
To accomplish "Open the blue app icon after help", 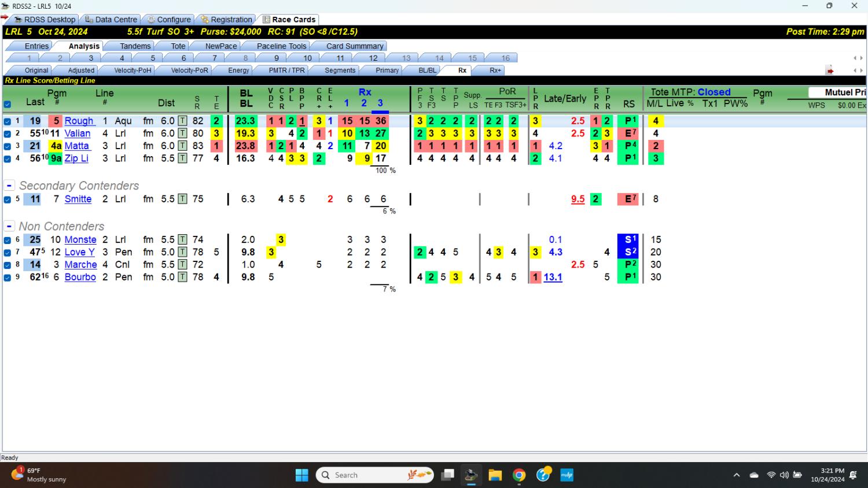I will pyautogui.click(x=567, y=475).
